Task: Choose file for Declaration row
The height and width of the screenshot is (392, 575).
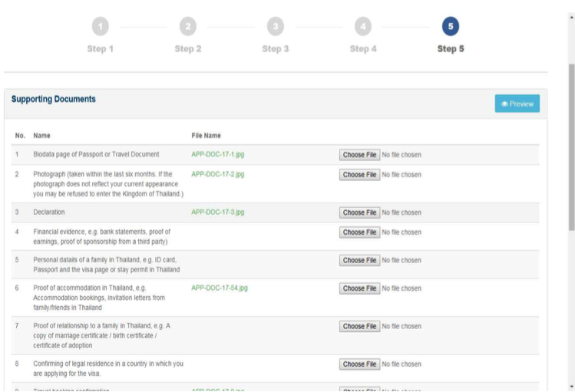Action: [x=359, y=212]
